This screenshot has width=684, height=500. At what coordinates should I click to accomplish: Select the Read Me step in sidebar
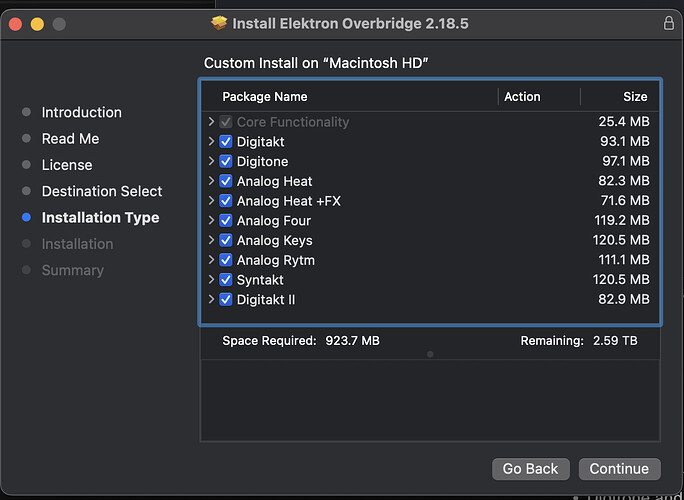[x=70, y=139]
